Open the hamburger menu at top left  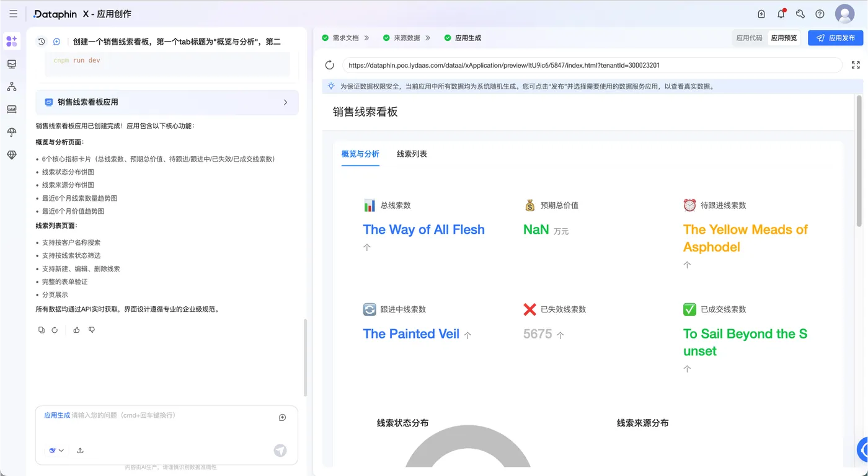(x=13, y=14)
